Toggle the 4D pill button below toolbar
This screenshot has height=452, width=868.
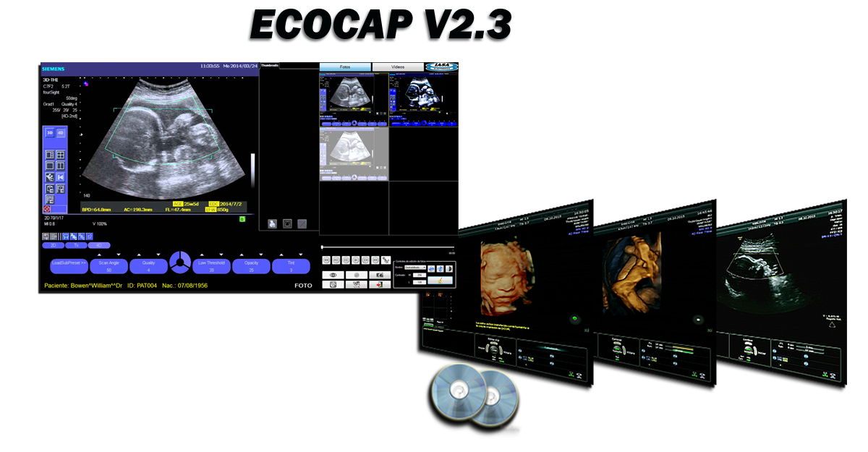point(99,245)
